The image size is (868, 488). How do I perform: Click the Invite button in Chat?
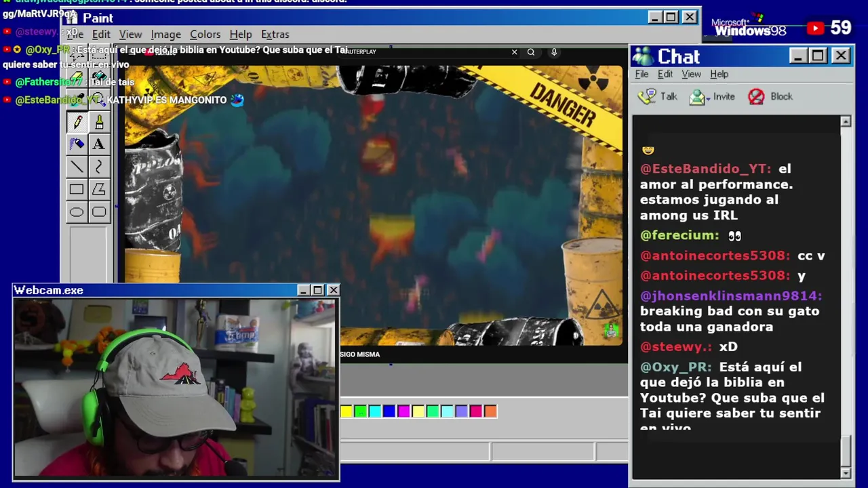712,97
